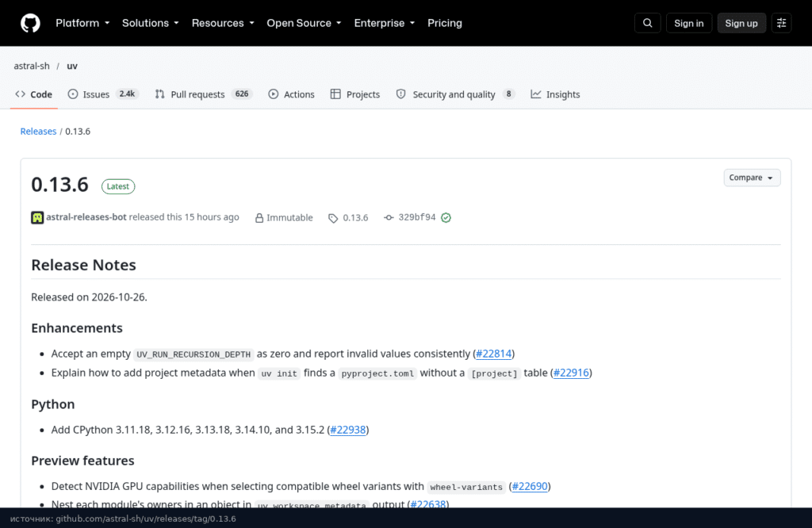Expand the Platform menu
This screenshot has height=528, width=812.
click(82, 23)
